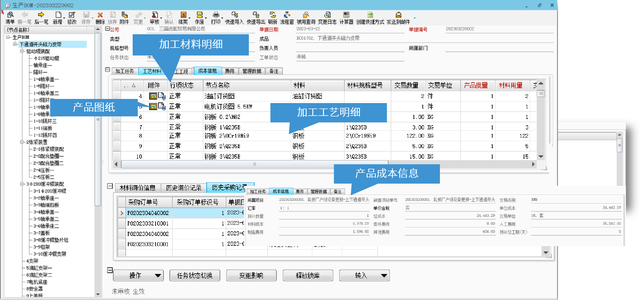
Task: Void the document with 作废
Action: point(199,15)
